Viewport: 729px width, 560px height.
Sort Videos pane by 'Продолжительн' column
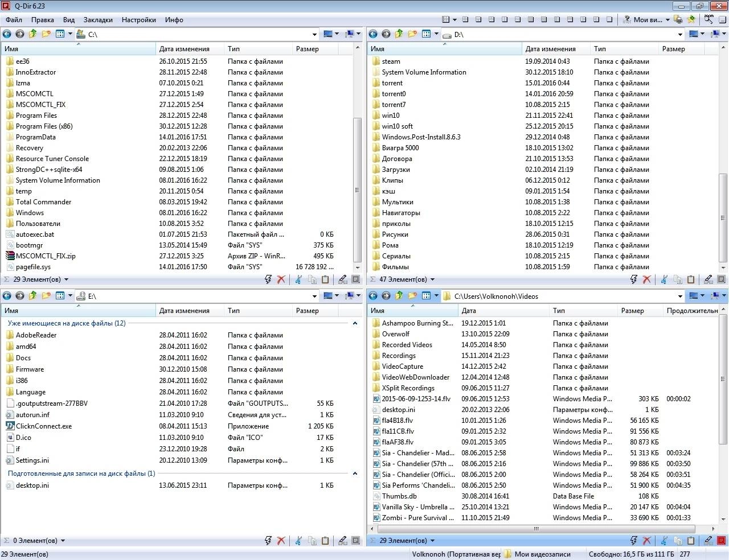[691, 311]
